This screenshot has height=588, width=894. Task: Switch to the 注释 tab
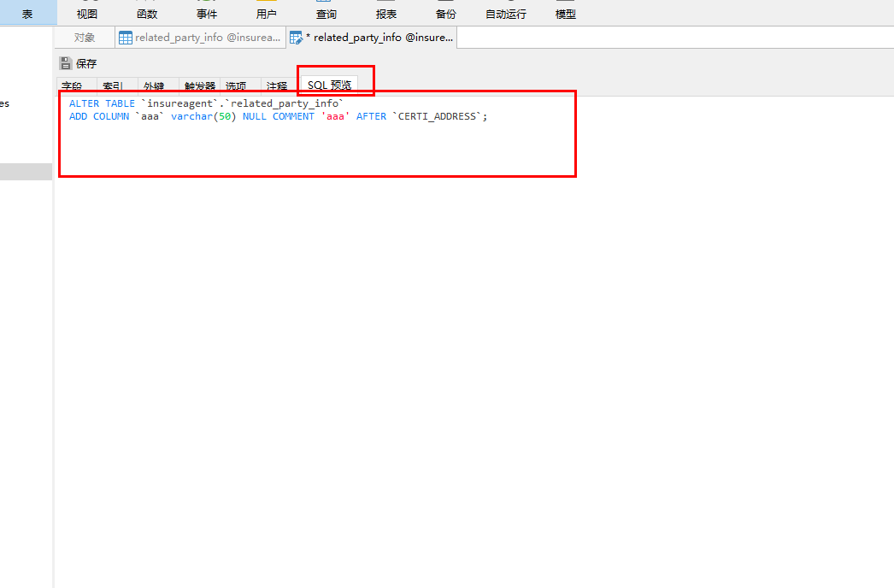click(x=277, y=86)
